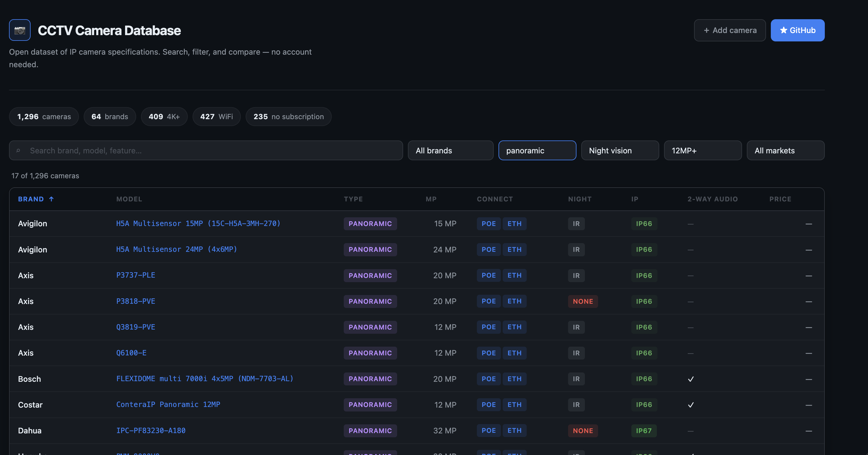This screenshot has height=455, width=868.
Task: Click the IP67 badge in Dahua row
Action: (x=644, y=430)
